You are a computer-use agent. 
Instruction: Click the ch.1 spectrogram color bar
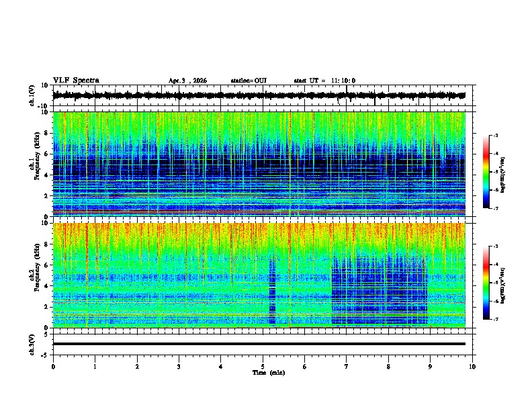tap(486, 172)
